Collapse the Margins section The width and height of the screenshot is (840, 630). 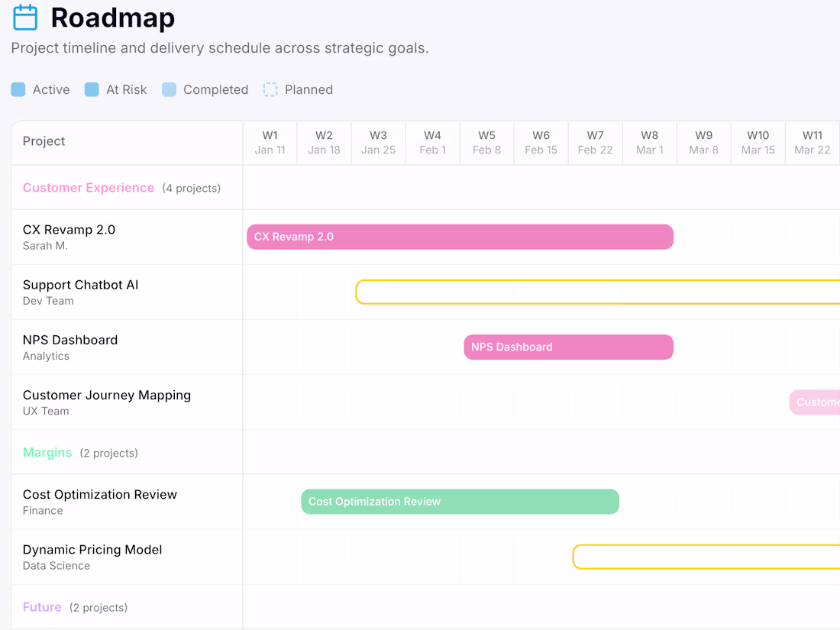47,452
